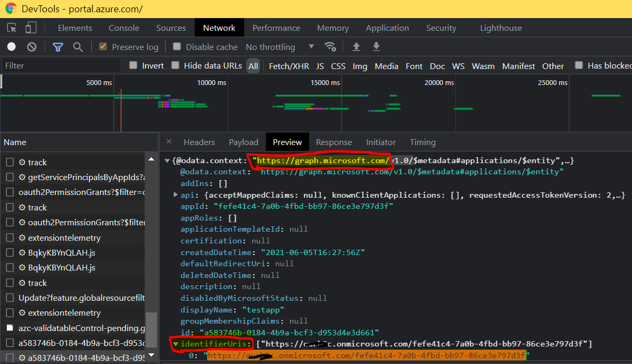Enable Disable cache checkbox

(x=177, y=46)
